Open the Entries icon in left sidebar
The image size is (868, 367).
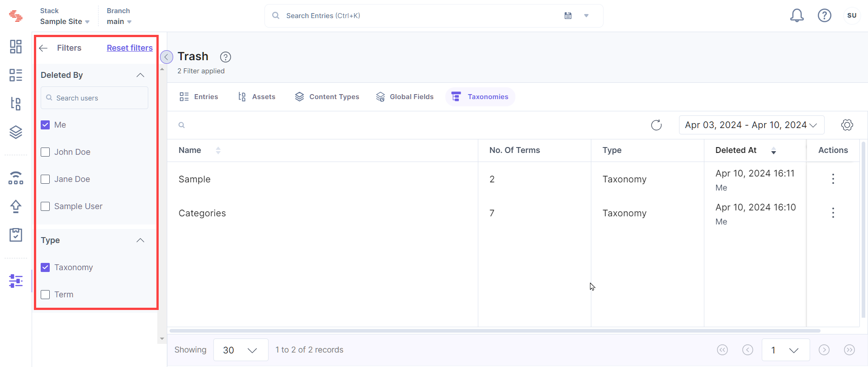pos(16,75)
